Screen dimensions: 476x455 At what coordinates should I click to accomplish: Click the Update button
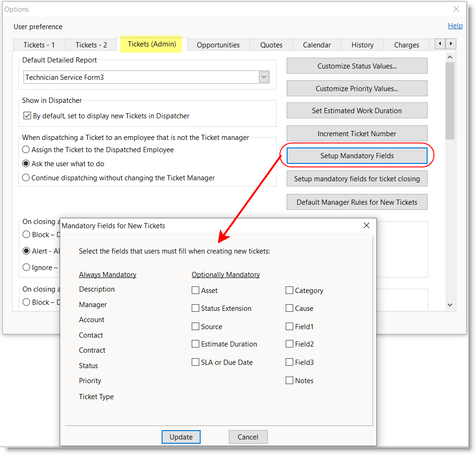[x=181, y=437]
